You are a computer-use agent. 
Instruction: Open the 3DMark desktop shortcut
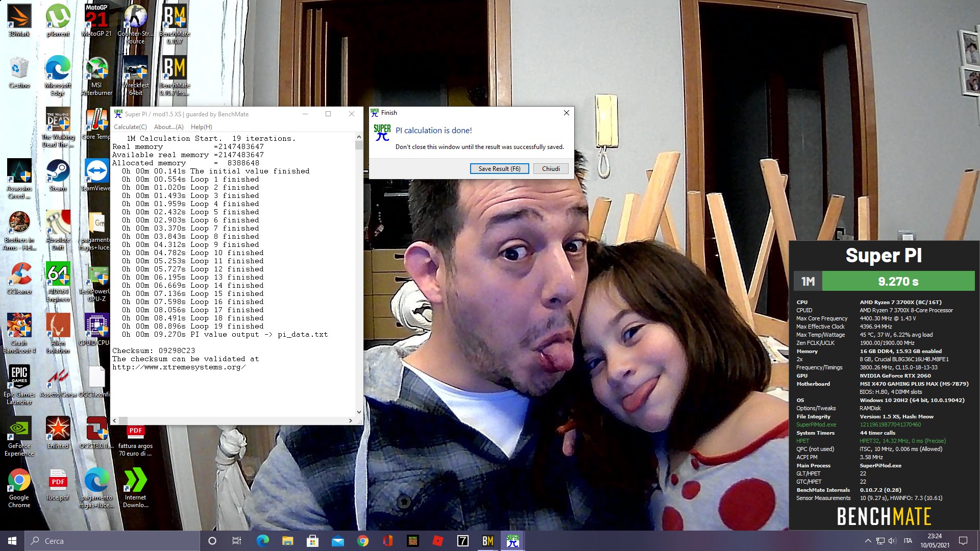click(19, 20)
